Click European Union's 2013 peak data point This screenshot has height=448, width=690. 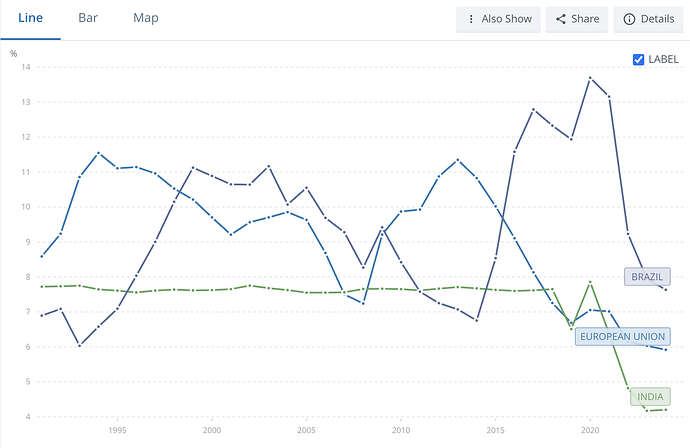coord(458,160)
